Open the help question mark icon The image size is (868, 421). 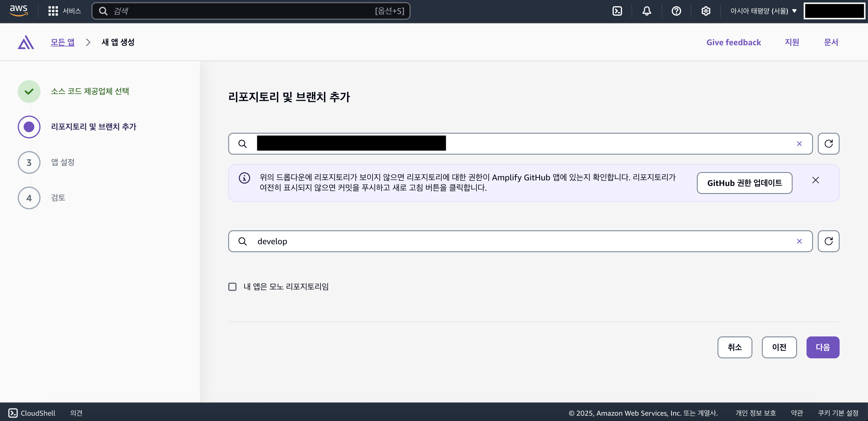point(676,10)
